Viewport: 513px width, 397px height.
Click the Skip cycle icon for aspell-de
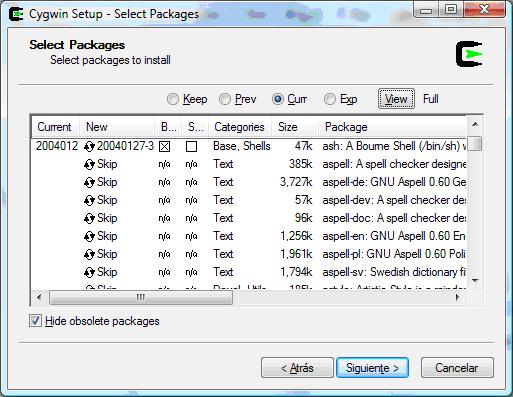point(89,182)
